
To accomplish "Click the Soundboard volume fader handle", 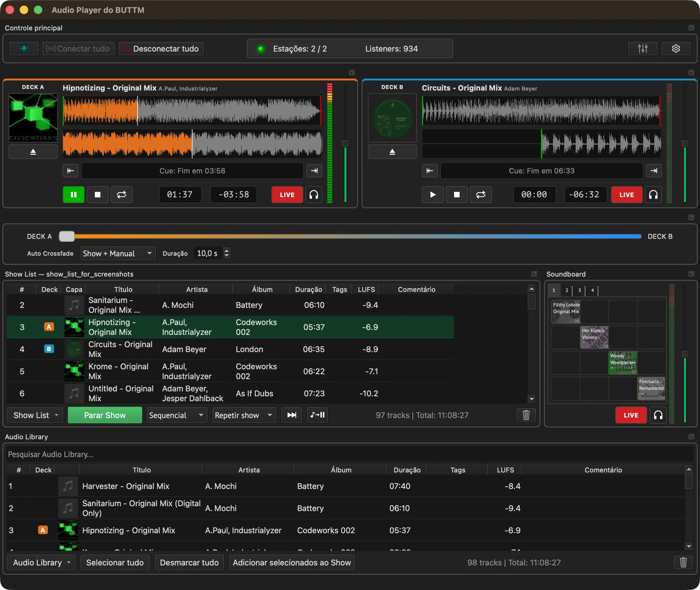I will [685, 354].
